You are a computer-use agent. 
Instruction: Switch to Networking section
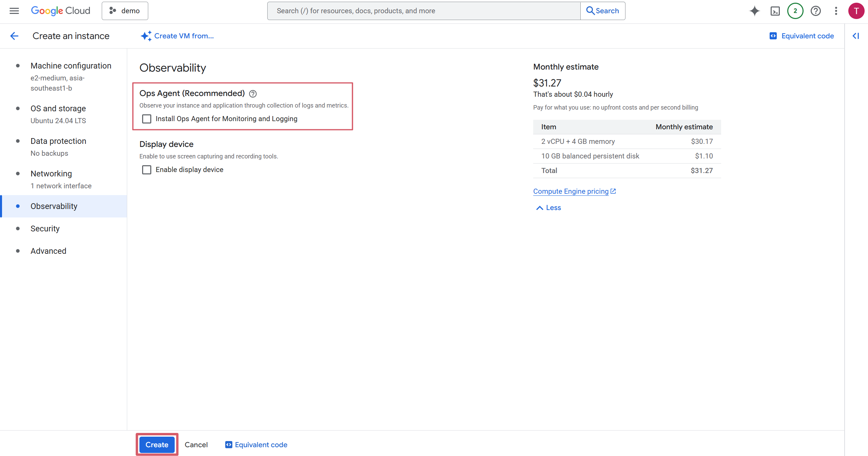point(51,174)
